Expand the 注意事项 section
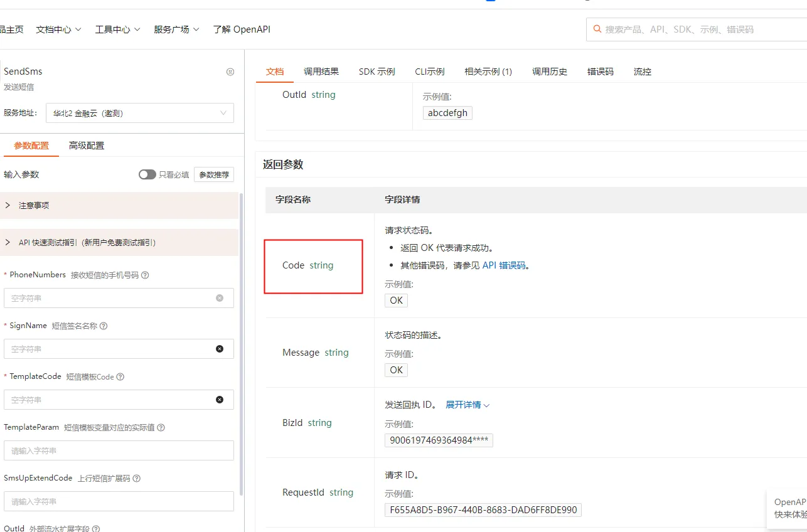This screenshot has width=807, height=532. coord(119,205)
